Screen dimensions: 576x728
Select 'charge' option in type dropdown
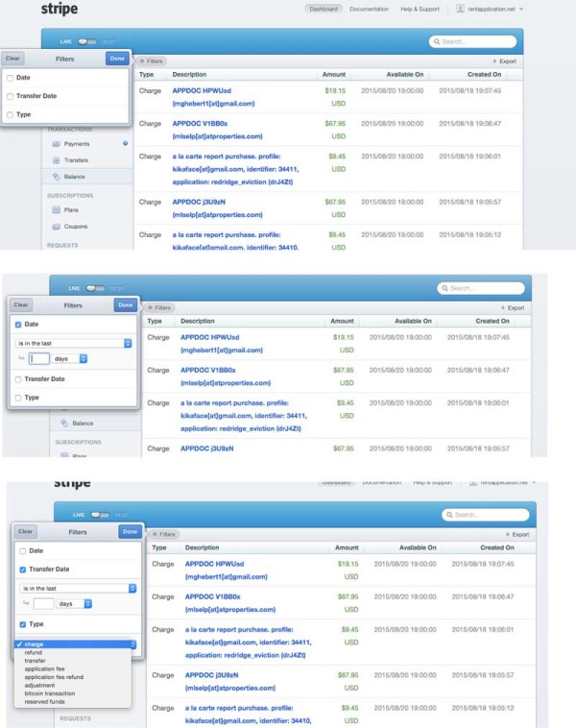point(73,644)
